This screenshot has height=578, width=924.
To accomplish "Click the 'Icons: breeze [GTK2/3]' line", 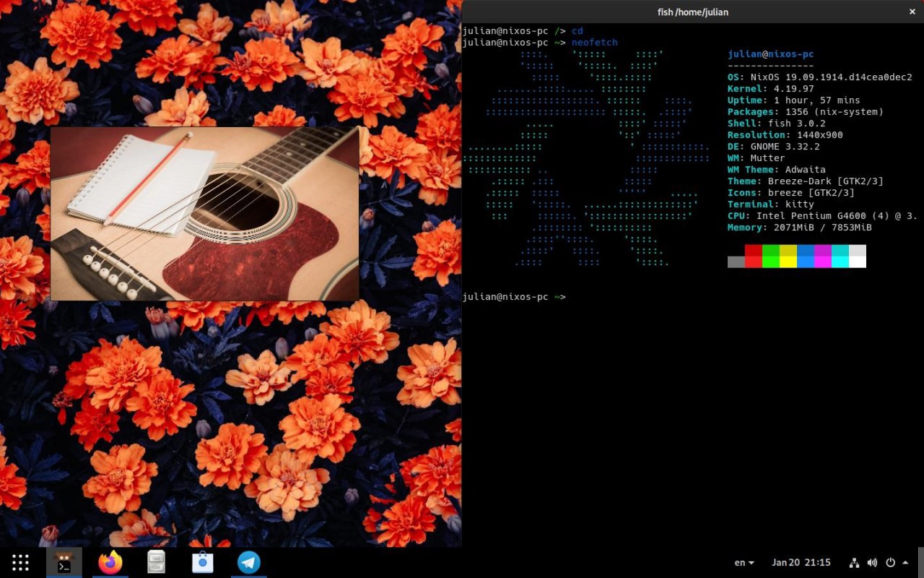I will coord(791,193).
